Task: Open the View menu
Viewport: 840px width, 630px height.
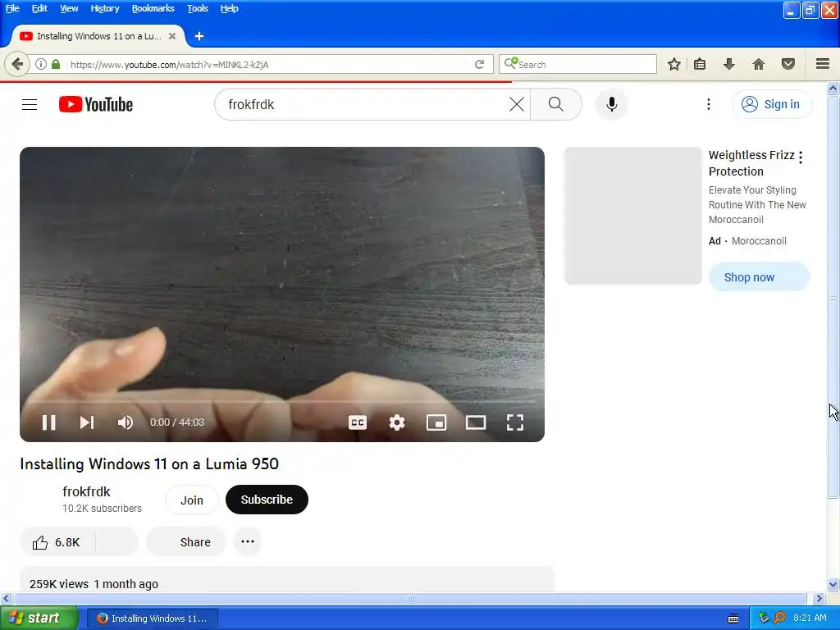Action: tap(69, 8)
